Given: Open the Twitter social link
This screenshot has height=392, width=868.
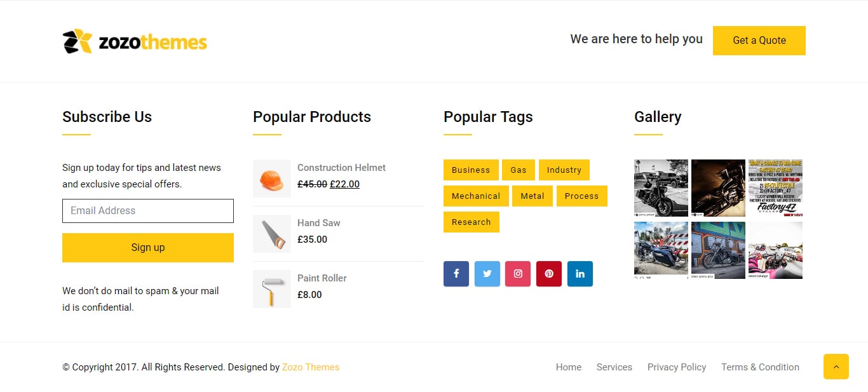Looking at the screenshot, I should (487, 274).
